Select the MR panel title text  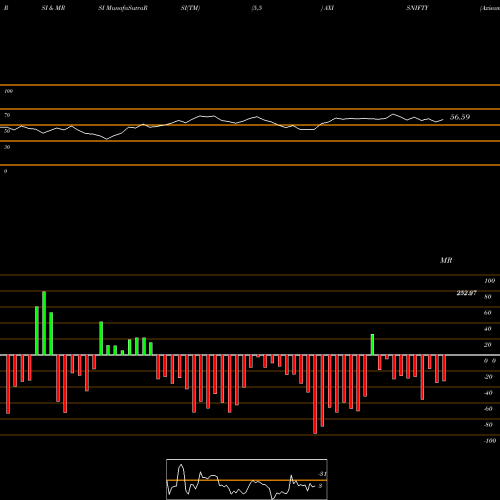[446, 260]
